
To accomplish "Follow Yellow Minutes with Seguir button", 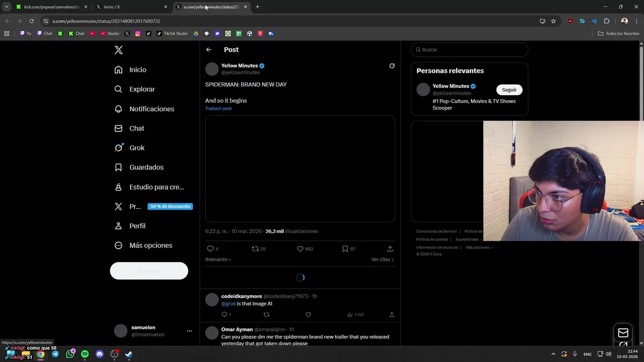I will point(509,90).
